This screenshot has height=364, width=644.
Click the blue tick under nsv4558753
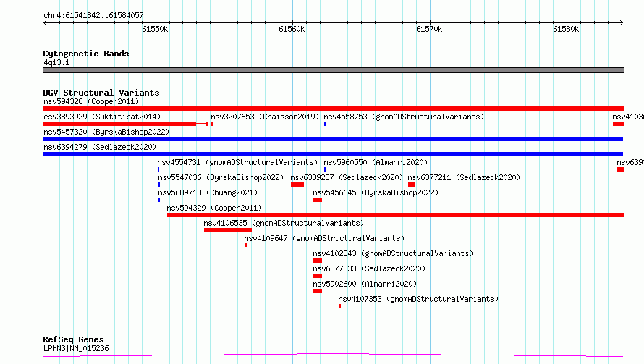tap(325, 124)
